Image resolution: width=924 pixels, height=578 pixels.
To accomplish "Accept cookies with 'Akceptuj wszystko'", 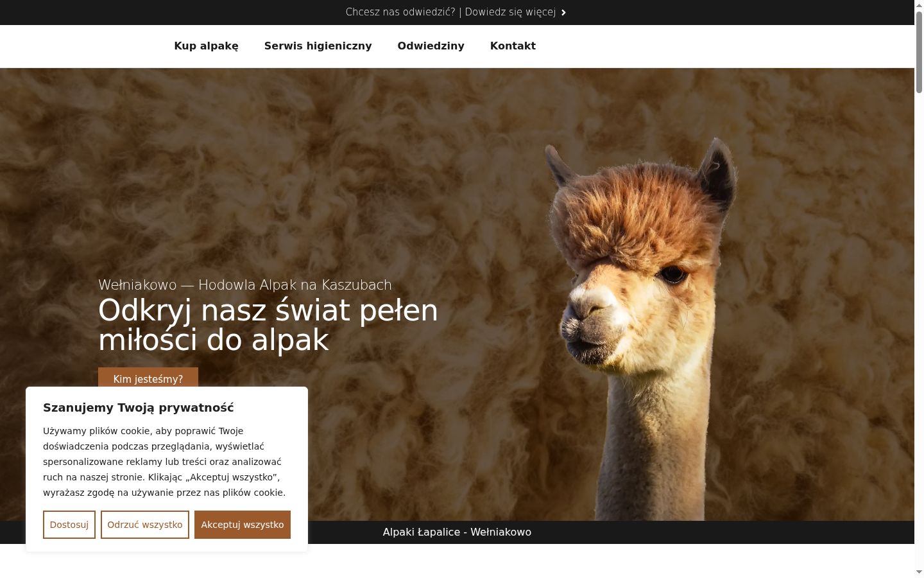I will (243, 525).
